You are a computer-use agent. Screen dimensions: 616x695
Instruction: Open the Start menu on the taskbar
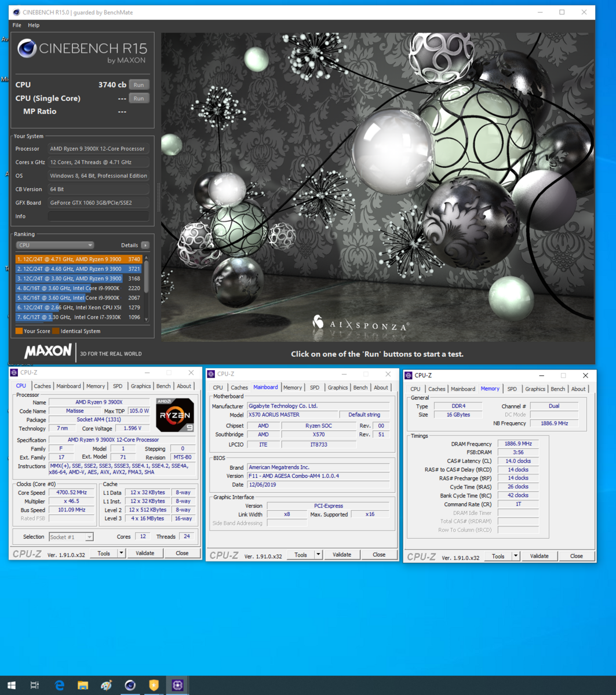[x=11, y=685]
